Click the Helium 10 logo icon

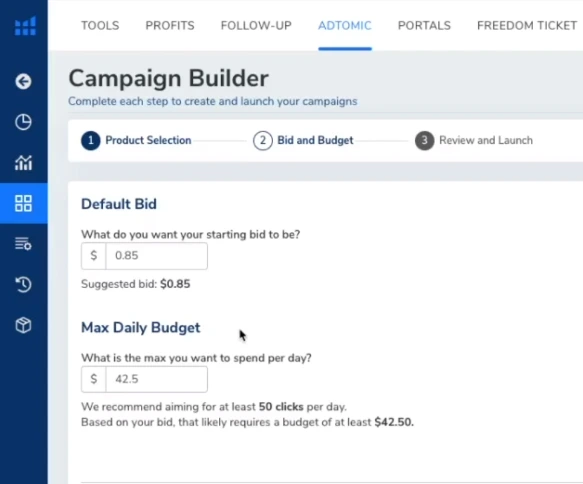point(25,26)
